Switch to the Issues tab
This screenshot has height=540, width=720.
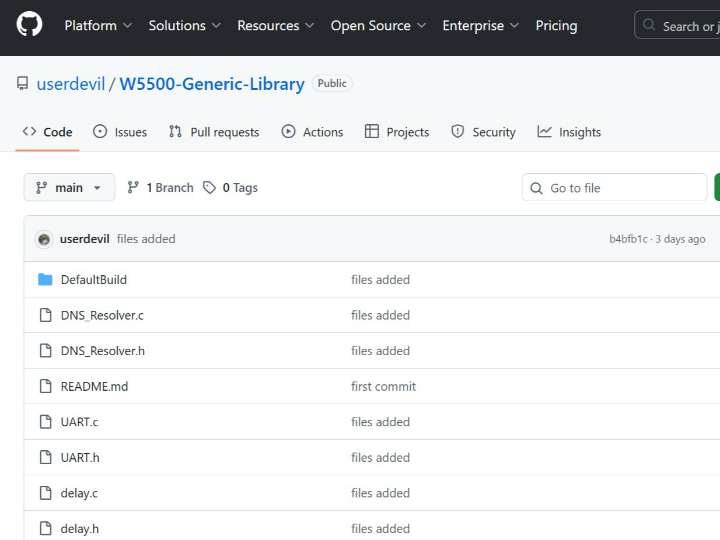(120, 132)
